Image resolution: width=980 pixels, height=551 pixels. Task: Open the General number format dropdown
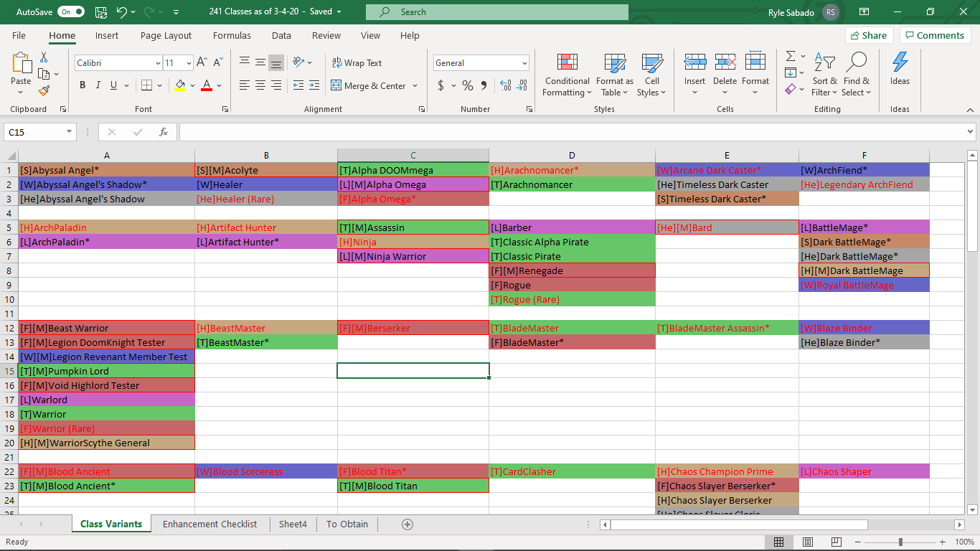524,63
